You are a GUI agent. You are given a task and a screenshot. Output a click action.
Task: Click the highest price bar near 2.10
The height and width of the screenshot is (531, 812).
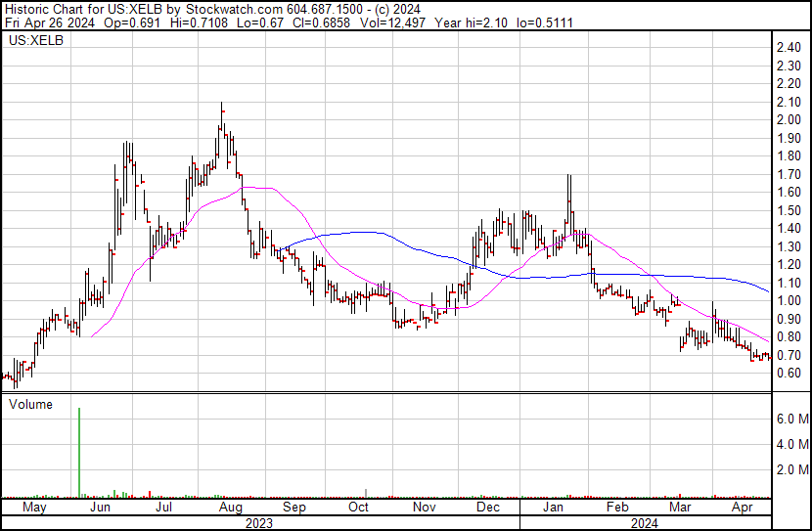[221, 106]
